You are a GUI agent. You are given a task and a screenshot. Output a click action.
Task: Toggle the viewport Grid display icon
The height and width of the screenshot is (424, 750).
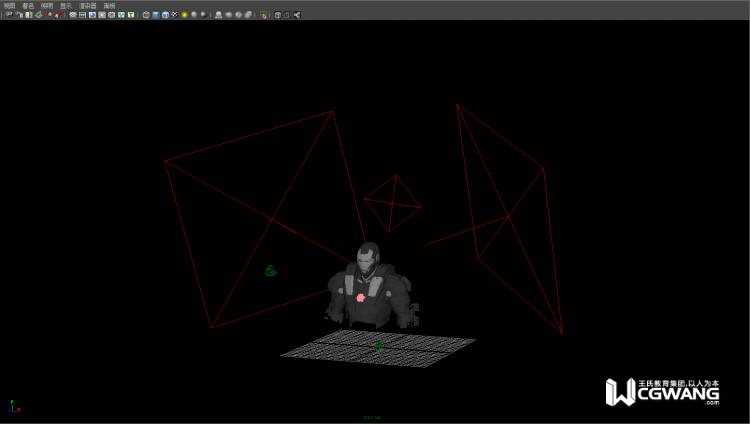pos(73,15)
